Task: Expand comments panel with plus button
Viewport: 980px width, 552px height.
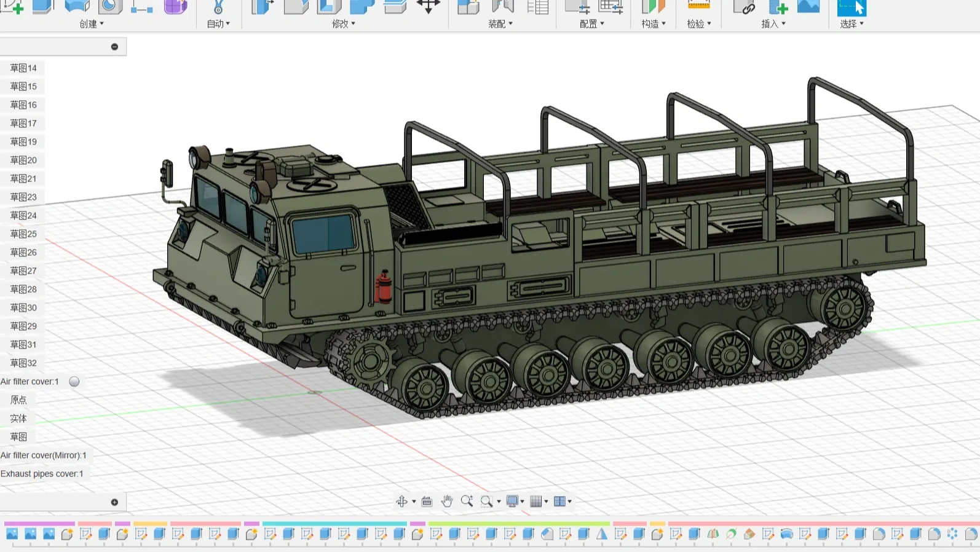Action: tap(114, 502)
